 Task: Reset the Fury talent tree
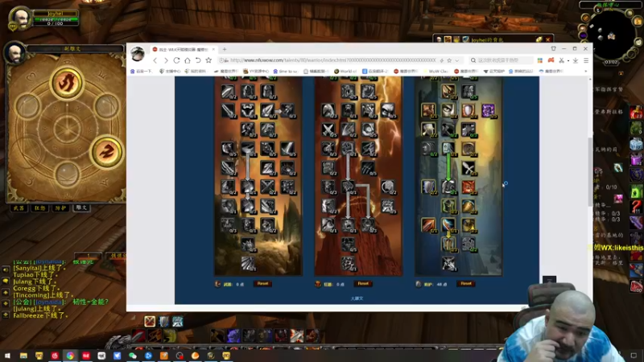(x=363, y=284)
